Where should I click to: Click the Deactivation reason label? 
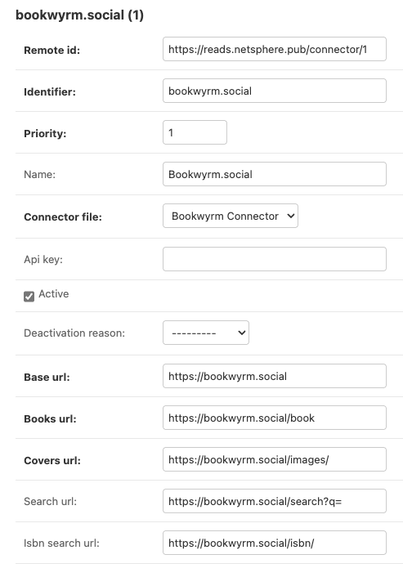pos(74,333)
